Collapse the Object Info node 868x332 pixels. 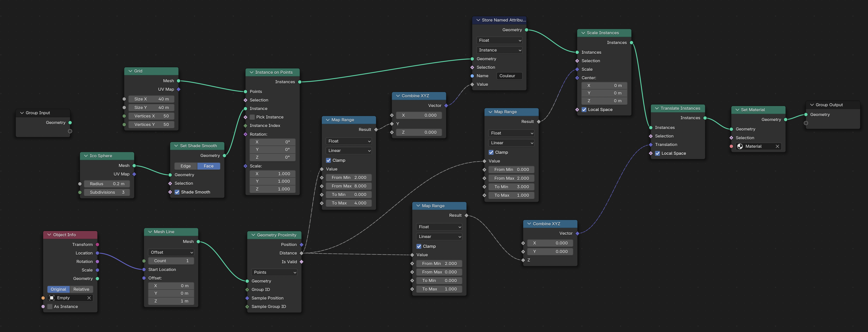click(49, 234)
